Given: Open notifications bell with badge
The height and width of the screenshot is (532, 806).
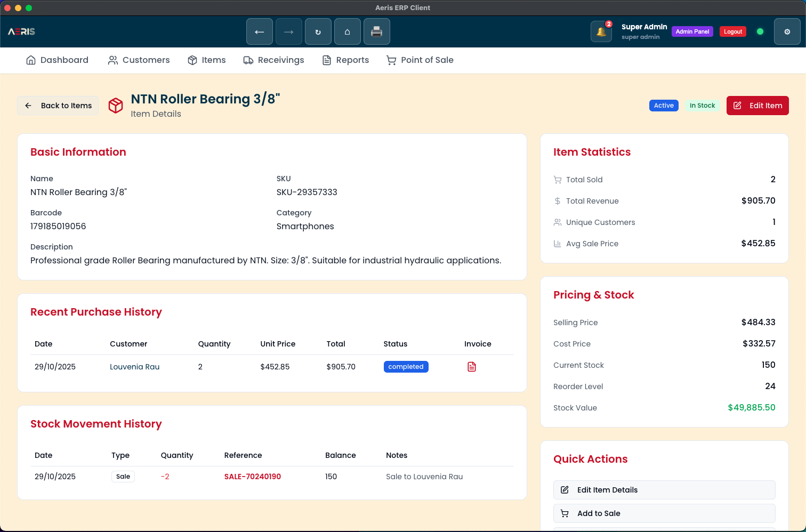Looking at the screenshot, I should coord(601,32).
